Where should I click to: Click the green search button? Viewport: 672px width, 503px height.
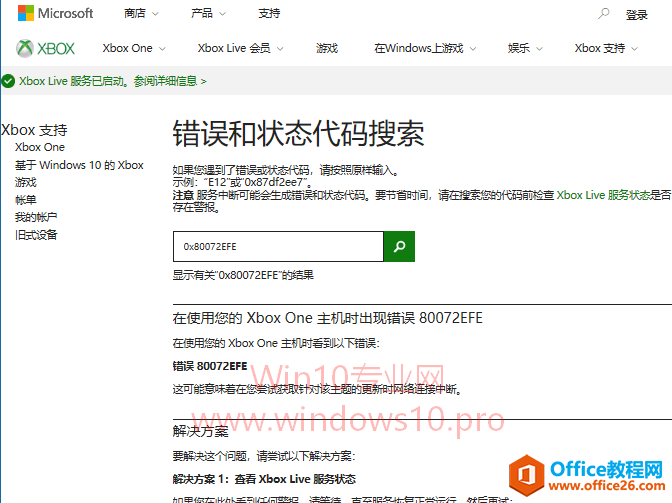pyautogui.click(x=399, y=246)
